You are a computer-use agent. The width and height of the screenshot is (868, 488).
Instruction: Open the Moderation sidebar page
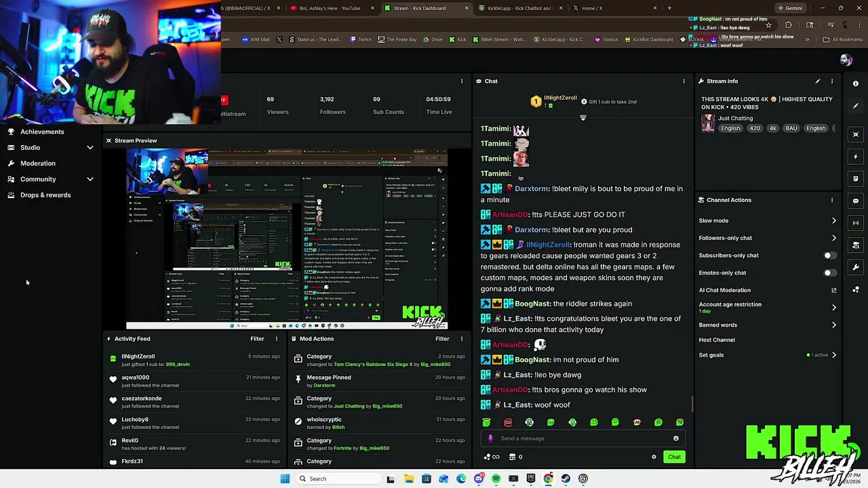tap(38, 163)
